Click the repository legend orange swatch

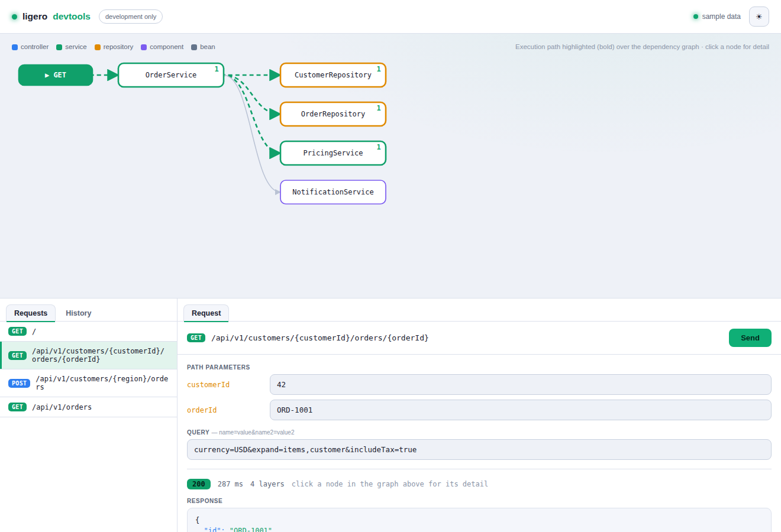tap(98, 47)
